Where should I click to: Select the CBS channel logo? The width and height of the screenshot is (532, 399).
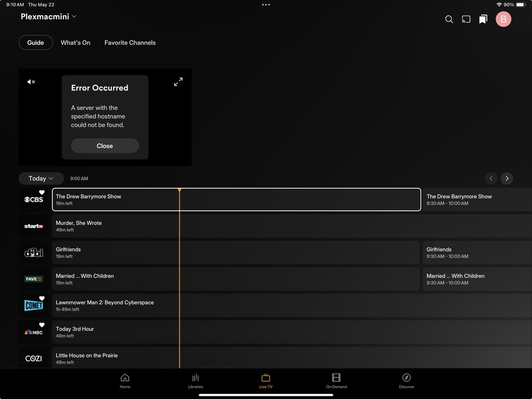pyautogui.click(x=34, y=199)
